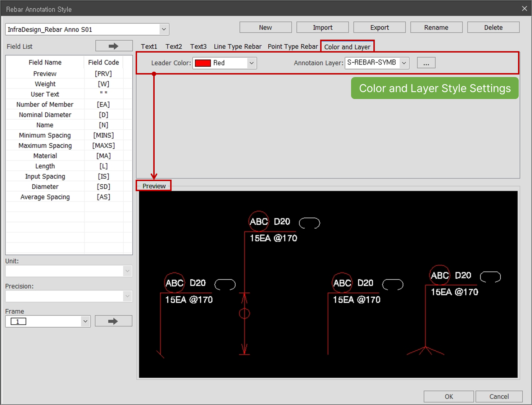
Task: Click the [EA] field code cell
Action: click(x=104, y=104)
